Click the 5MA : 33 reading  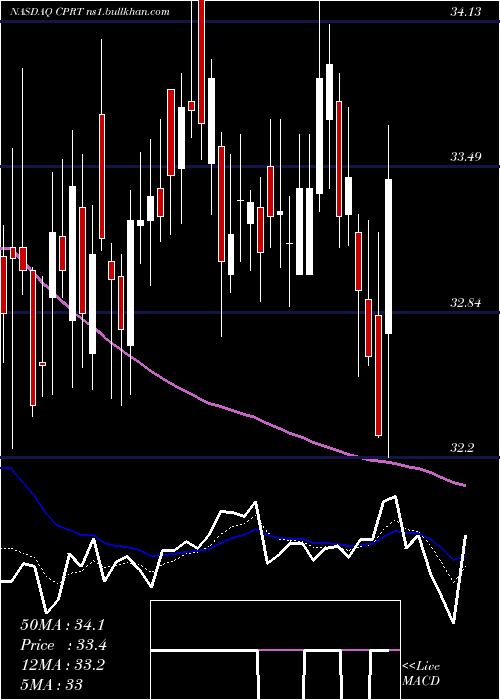[x=51, y=684]
